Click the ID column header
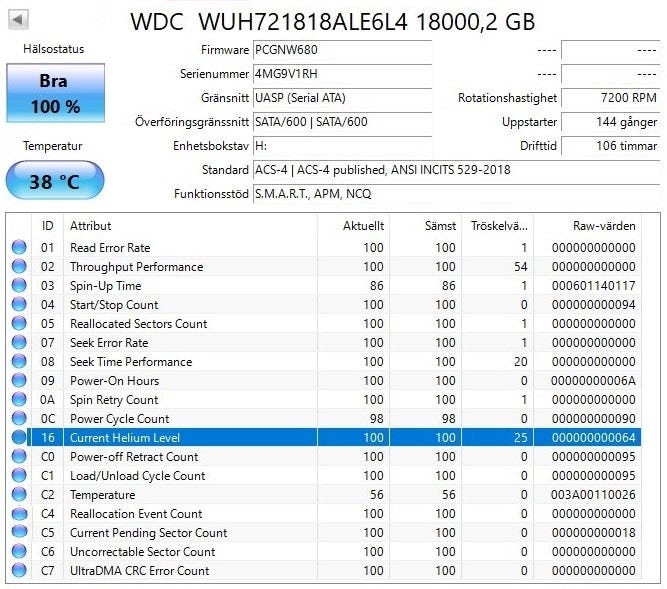Viewport: 667px width, 589px height. [48, 226]
